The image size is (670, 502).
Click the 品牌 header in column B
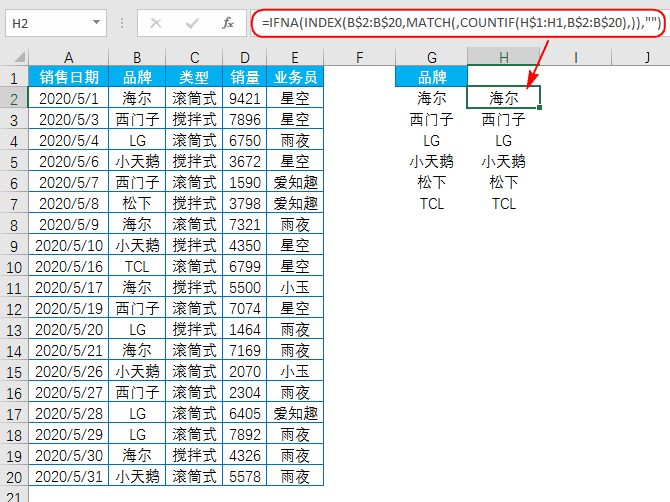[137, 77]
